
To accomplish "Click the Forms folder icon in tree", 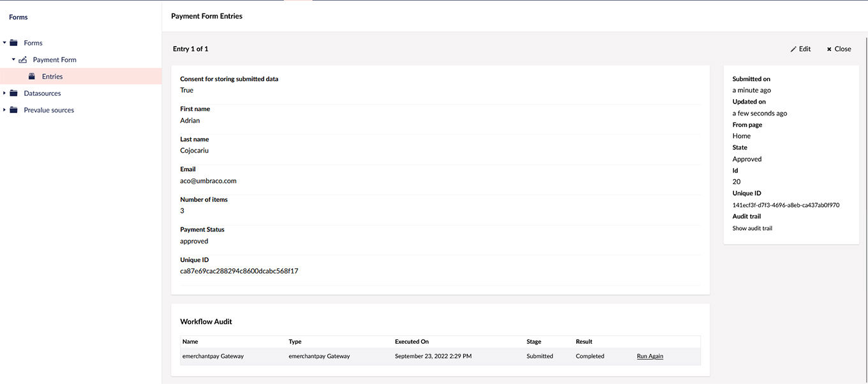I will coord(13,43).
